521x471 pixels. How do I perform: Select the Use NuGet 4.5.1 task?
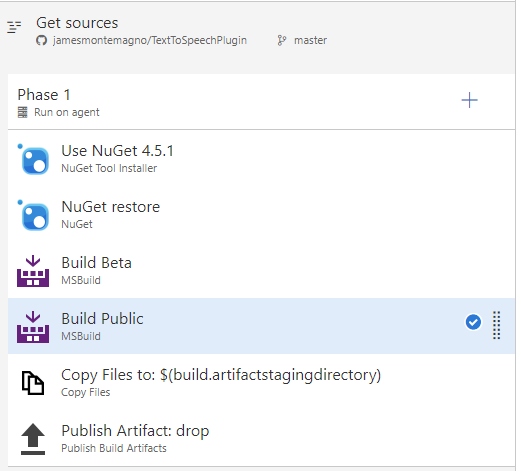(261, 159)
